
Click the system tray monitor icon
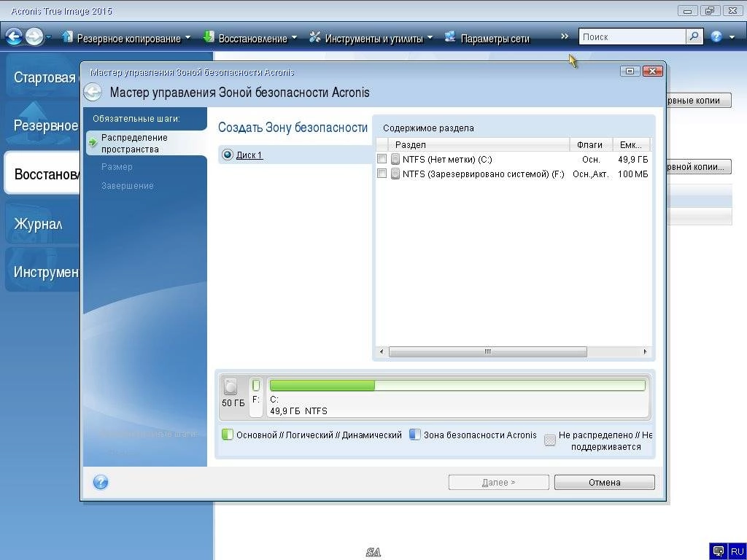pyautogui.click(x=719, y=551)
